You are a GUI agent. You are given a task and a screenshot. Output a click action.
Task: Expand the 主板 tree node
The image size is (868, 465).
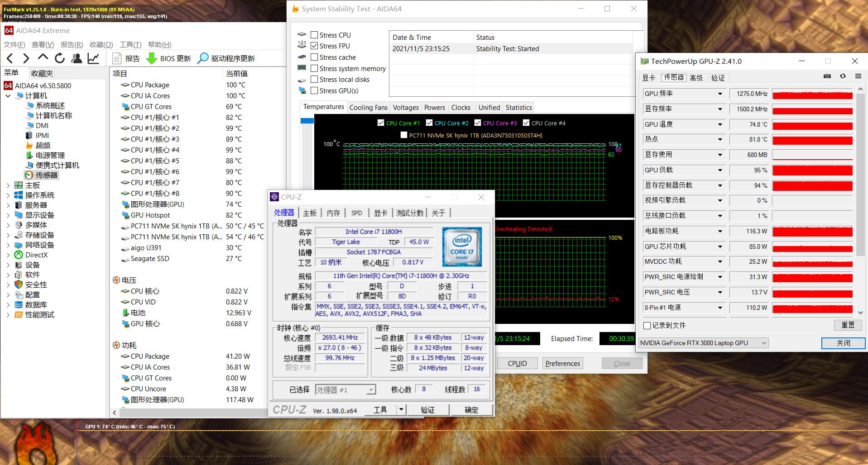tap(8, 185)
